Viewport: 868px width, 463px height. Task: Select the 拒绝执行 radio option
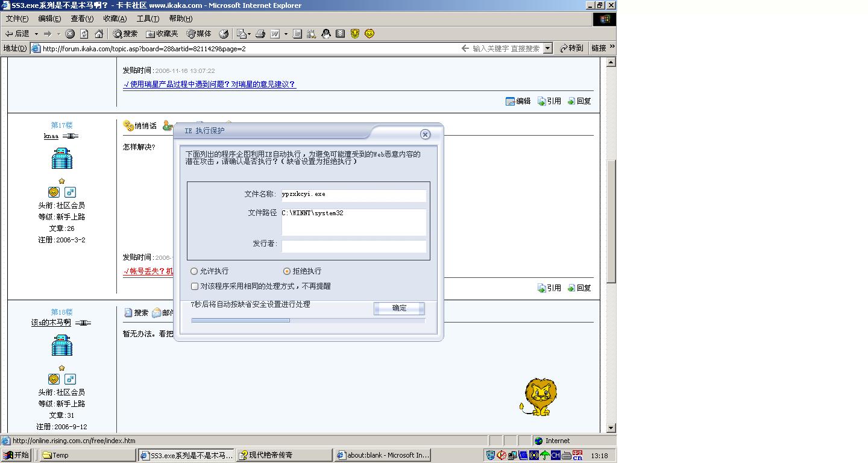(x=302, y=271)
